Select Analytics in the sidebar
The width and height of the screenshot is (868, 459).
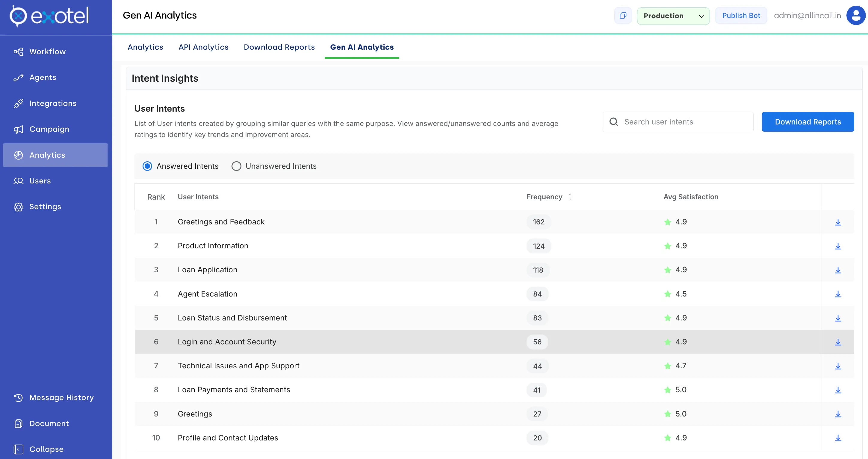[x=56, y=155]
